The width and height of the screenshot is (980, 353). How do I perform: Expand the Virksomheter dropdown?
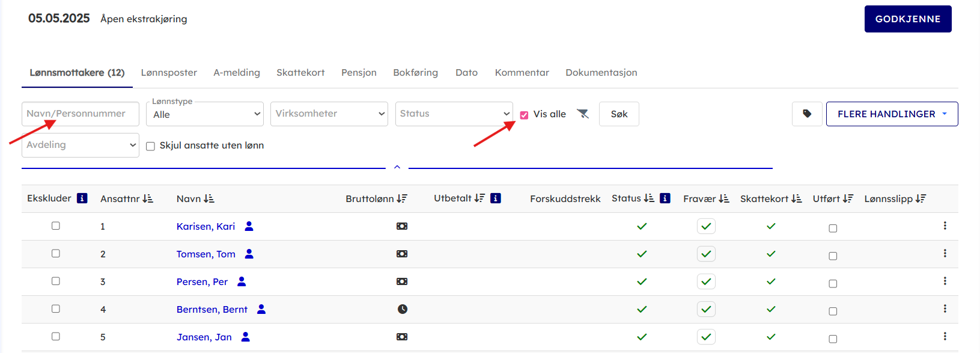click(x=329, y=114)
